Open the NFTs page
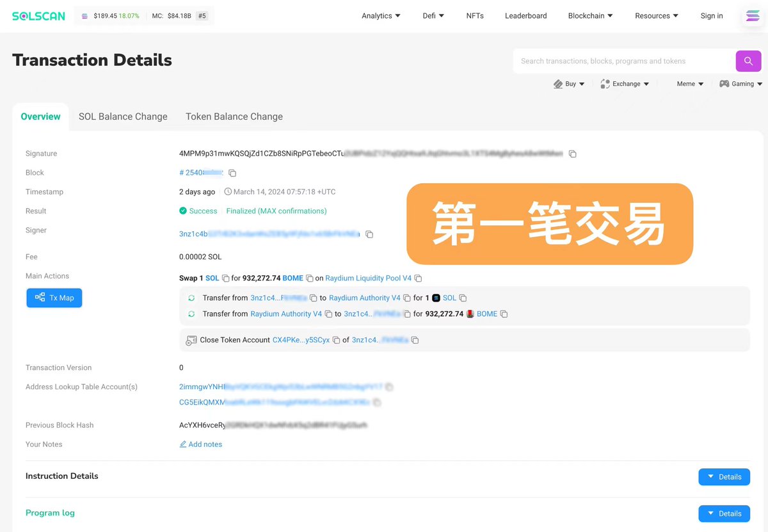The image size is (768, 532). (475, 16)
